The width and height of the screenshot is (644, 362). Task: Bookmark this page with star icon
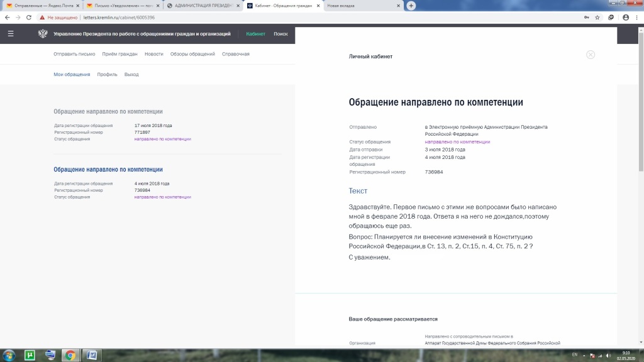point(597,18)
